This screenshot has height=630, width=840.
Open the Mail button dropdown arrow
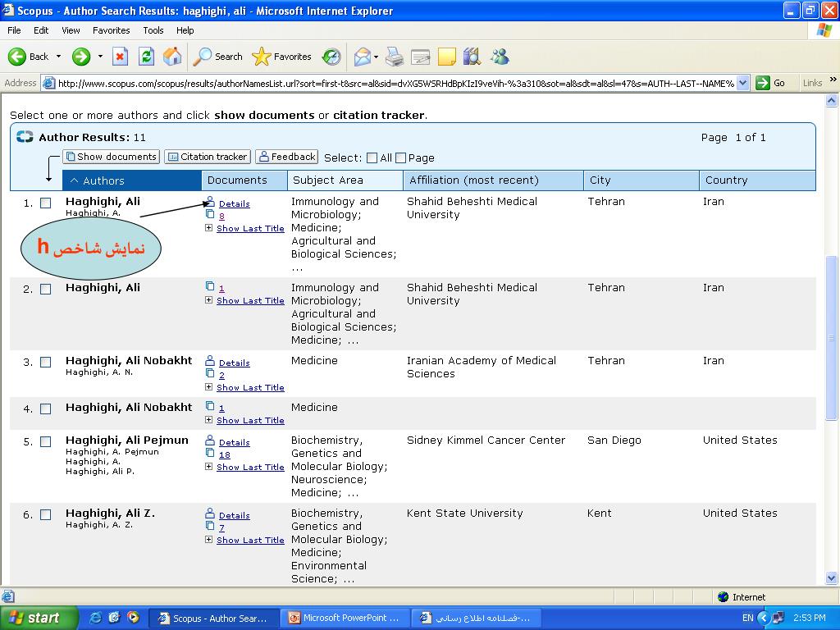pyautogui.click(x=376, y=57)
